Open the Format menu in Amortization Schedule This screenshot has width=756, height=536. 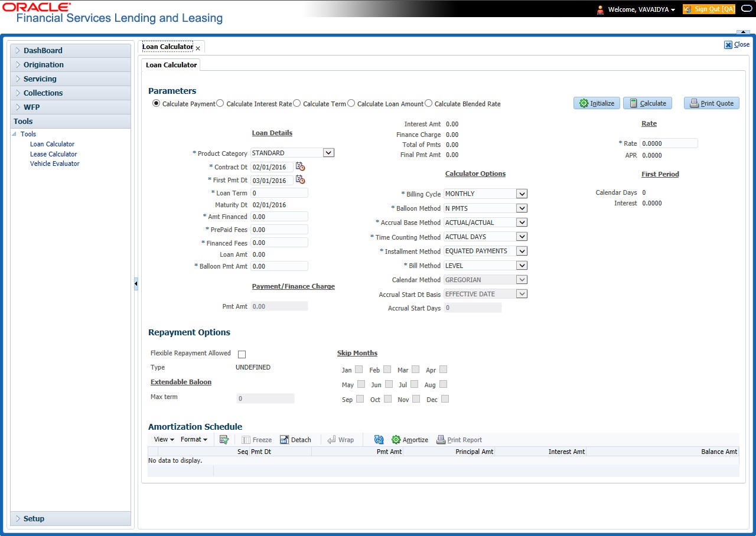coord(194,440)
